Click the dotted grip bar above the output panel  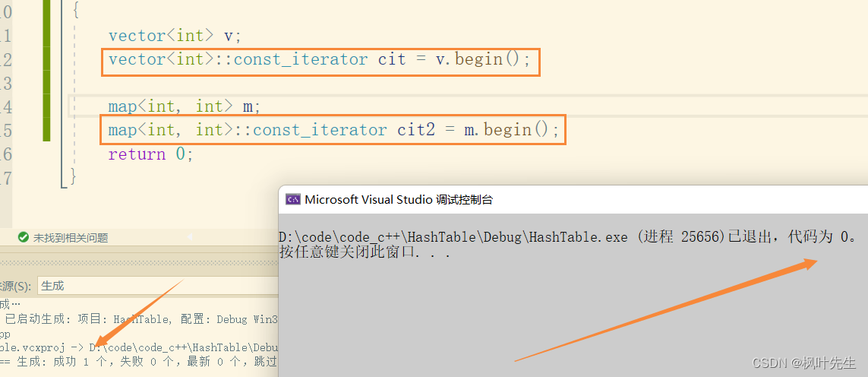coord(137,262)
